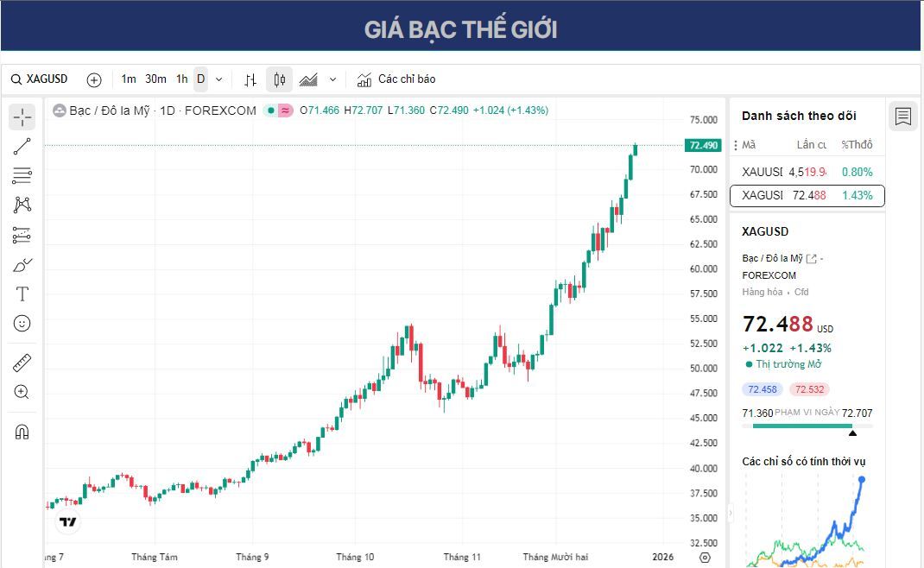Select the brush drawing tool

pos(22,263)
